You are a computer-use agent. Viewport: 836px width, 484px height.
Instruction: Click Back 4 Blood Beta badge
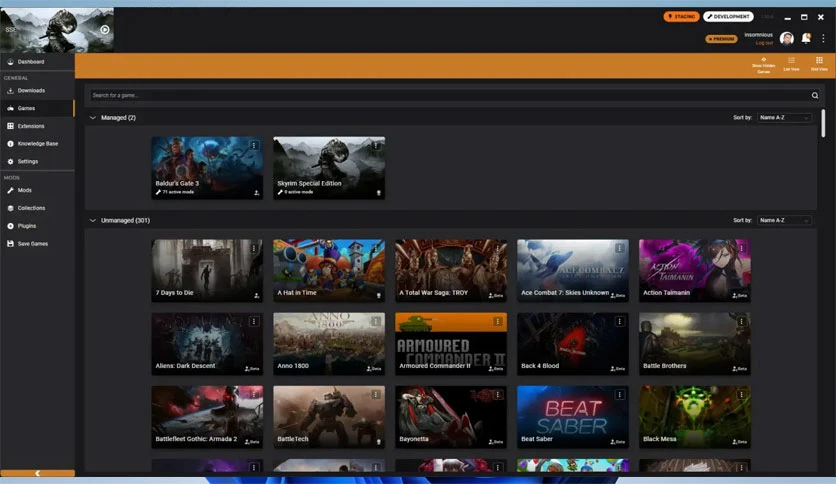(x=617, y=369)
